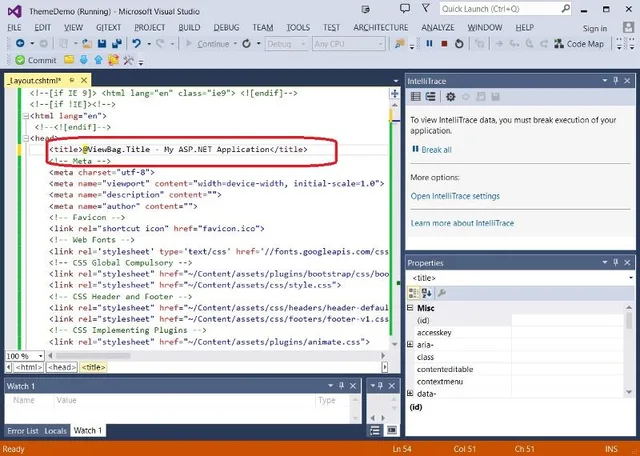Click the editor split-window plus icon

pos(394,93)
